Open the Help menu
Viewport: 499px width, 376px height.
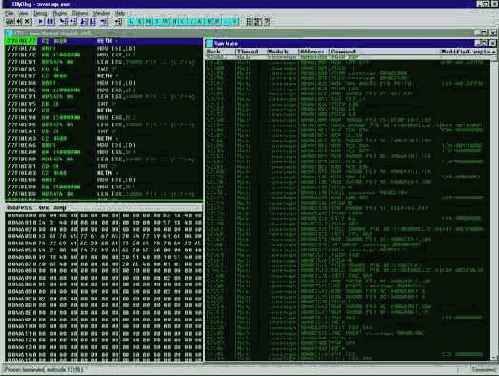(x=120, y=13)
